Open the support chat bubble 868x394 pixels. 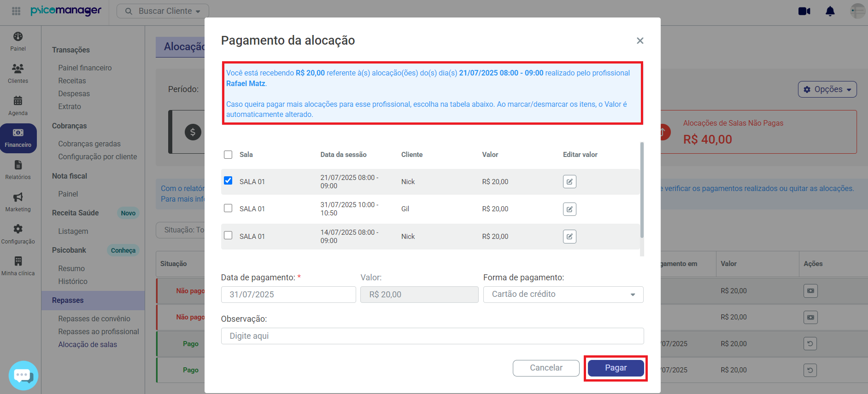point(23,376)
